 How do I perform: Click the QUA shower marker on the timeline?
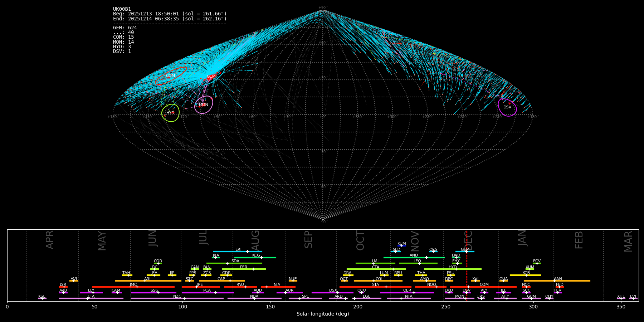(x=503, y=281)
